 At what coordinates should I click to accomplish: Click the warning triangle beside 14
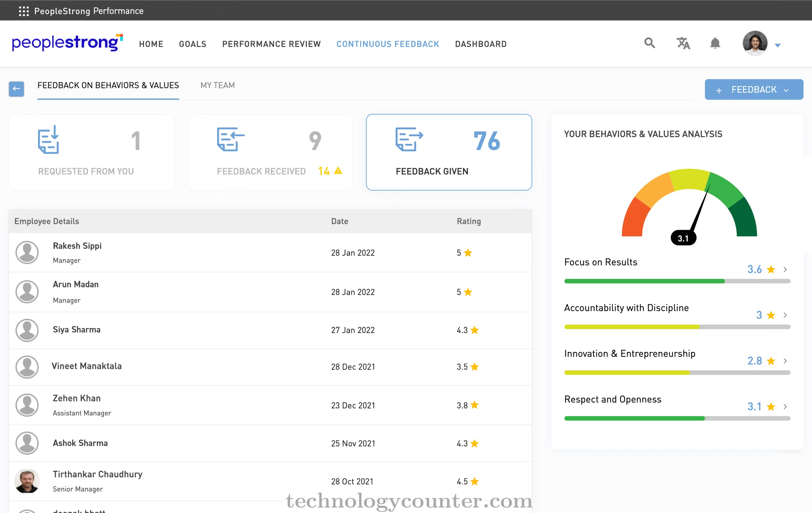338,171
